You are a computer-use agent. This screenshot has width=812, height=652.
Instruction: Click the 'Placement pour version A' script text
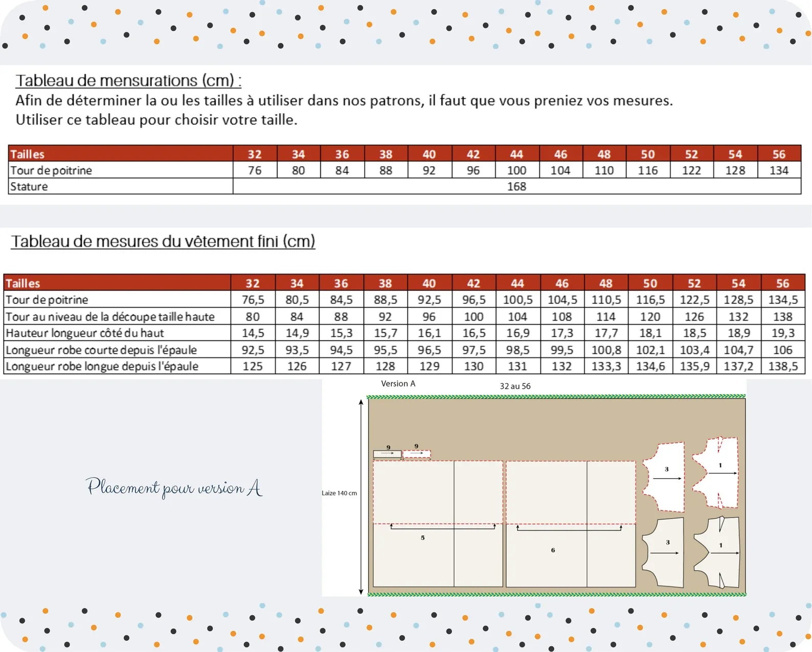174,487
